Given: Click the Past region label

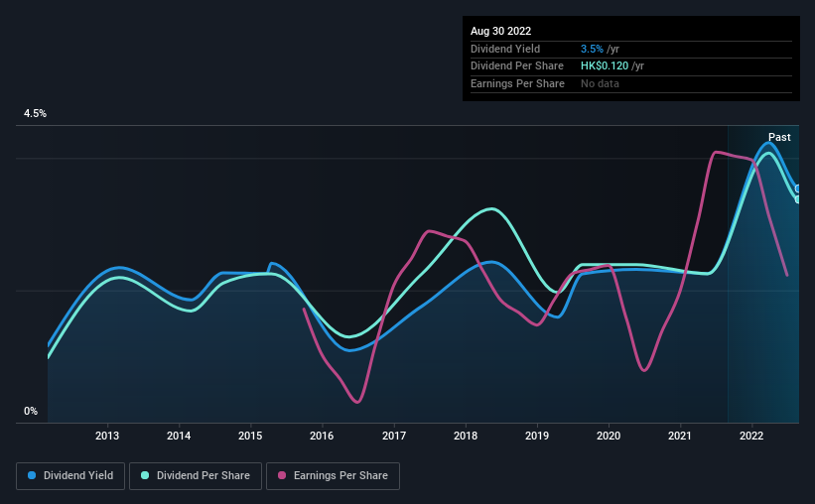Looking at the screenshot, I should coord(779,137).
